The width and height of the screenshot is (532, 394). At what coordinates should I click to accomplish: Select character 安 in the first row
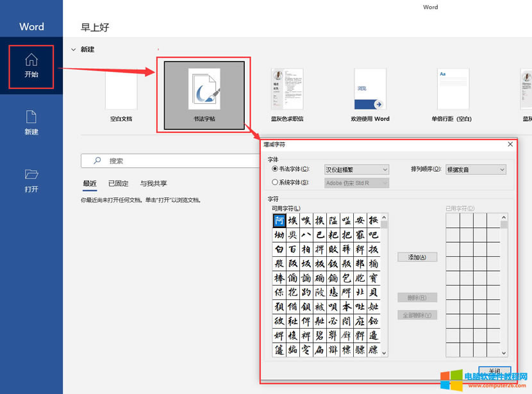[x=360, y=220]
